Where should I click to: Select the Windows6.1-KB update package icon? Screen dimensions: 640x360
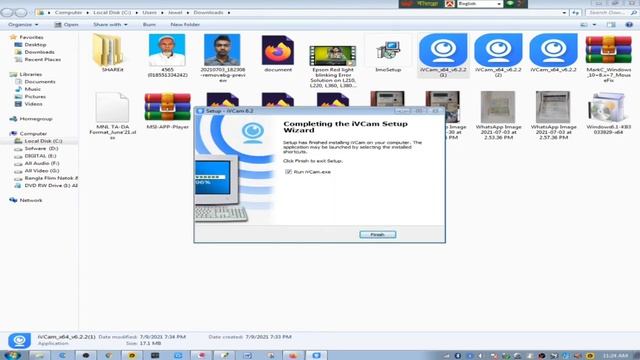pos(608,107)
